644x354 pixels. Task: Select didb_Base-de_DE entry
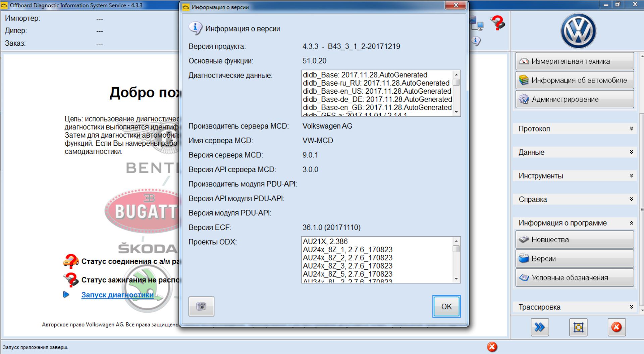(377, 99)
